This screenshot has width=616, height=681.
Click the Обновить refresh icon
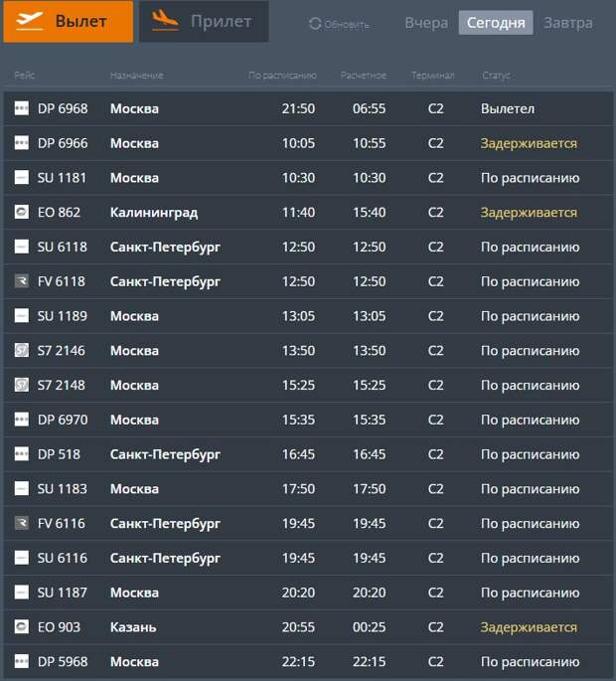coord(315,24)
